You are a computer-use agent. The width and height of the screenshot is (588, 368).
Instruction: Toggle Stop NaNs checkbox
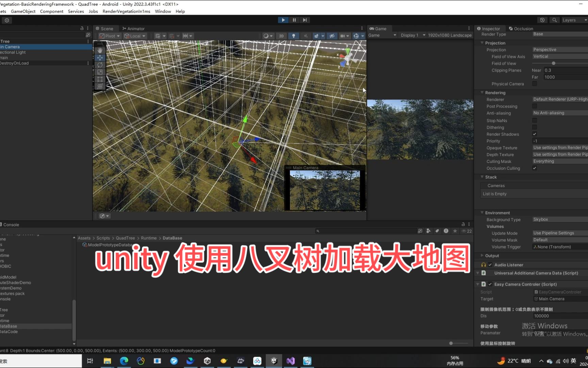tap(535, 120)
